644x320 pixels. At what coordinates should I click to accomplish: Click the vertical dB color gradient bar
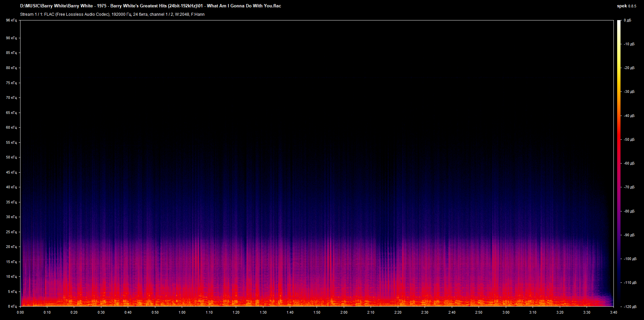619,163
